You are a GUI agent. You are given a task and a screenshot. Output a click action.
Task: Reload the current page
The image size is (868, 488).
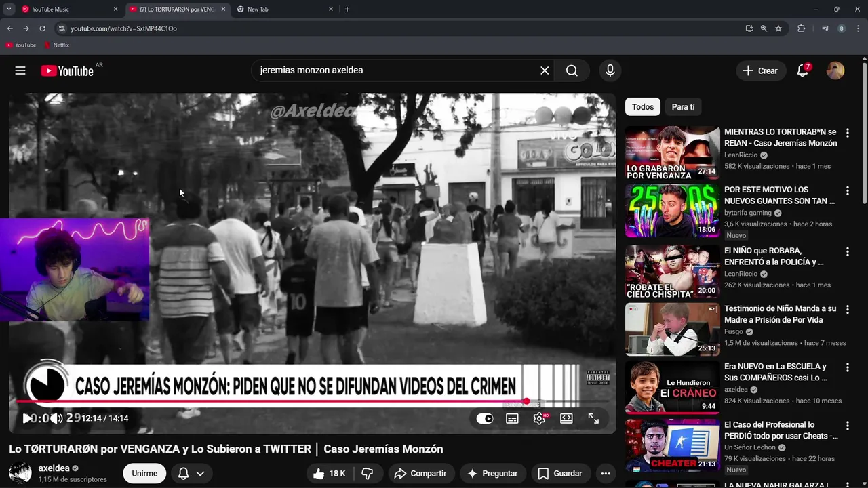42,28
